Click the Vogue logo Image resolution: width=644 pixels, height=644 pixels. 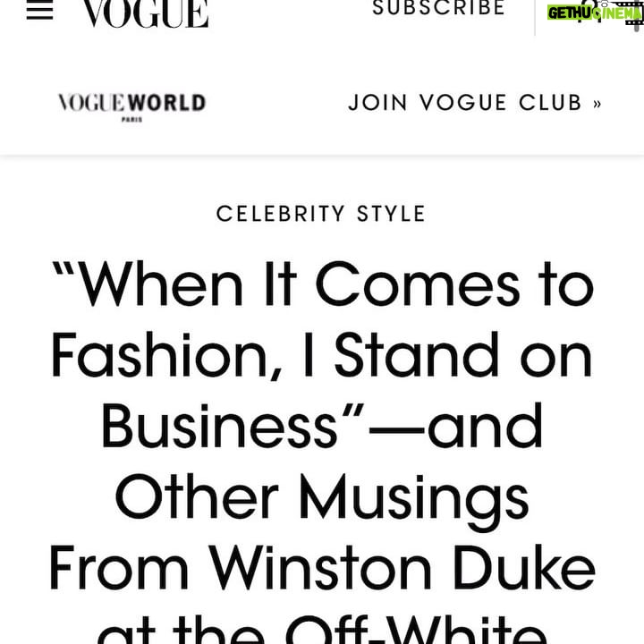pyautogui.click(x=146, y=13)
